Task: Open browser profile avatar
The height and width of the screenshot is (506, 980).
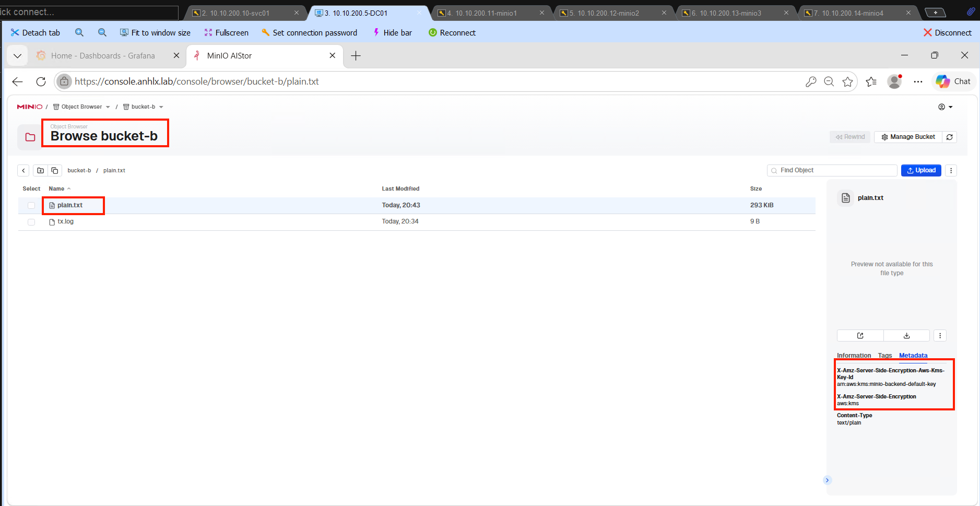Action: click(894, 81)
